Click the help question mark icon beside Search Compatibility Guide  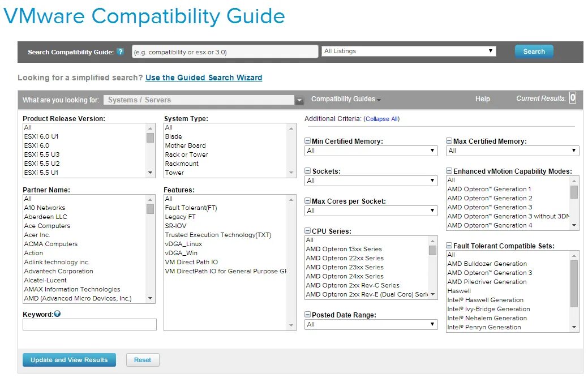point(120,51)
